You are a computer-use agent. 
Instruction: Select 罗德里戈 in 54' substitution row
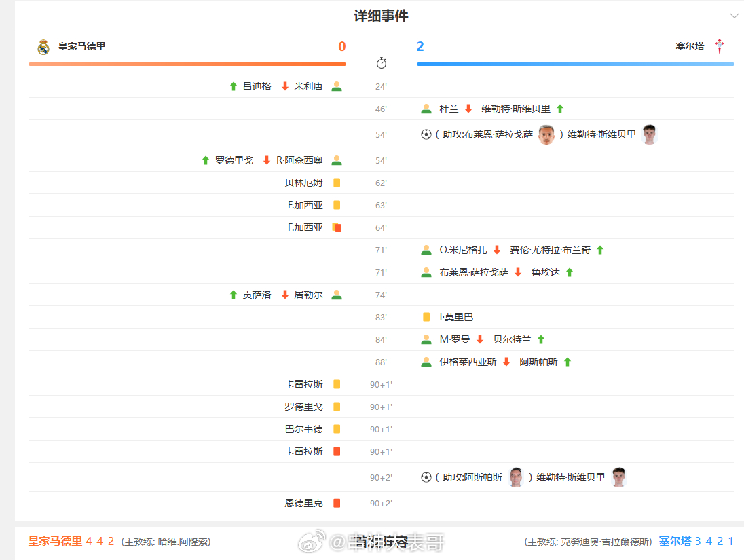[x=234, y=160]
